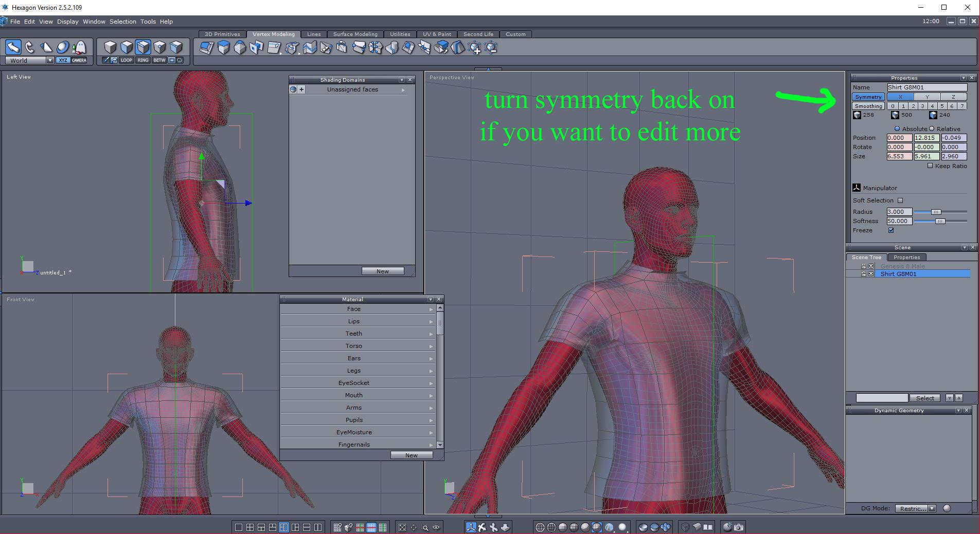
Task: Open the Surface Modeling tab
Action: (x=355, y=34)
